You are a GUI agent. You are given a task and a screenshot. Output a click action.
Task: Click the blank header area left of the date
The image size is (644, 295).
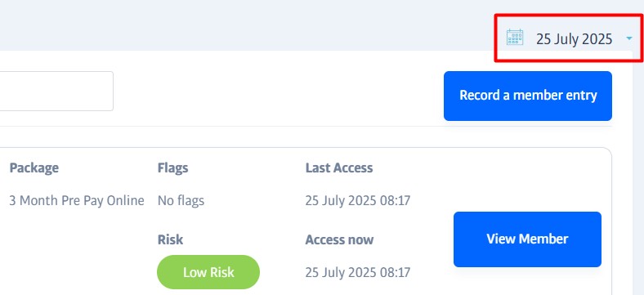(247, 25)
